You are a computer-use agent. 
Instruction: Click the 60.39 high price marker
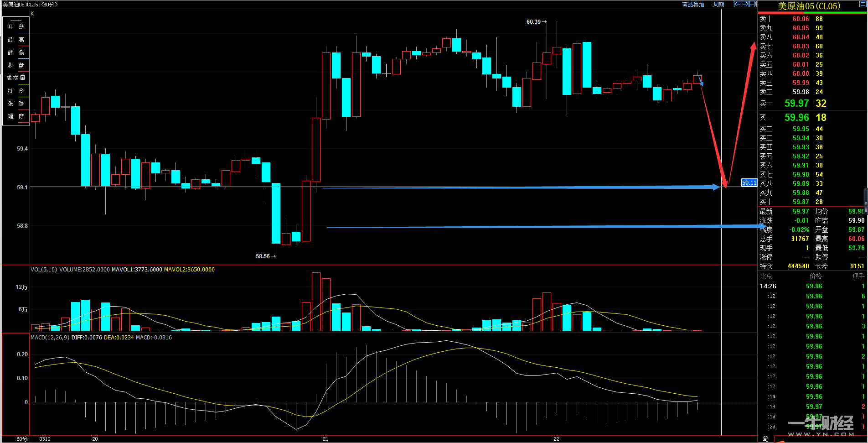pyautogui.click(x=533, y=22)
